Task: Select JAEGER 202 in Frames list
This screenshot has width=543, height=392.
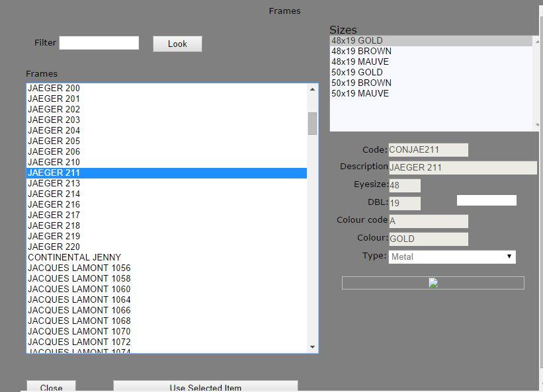Action: coord(167,109)
